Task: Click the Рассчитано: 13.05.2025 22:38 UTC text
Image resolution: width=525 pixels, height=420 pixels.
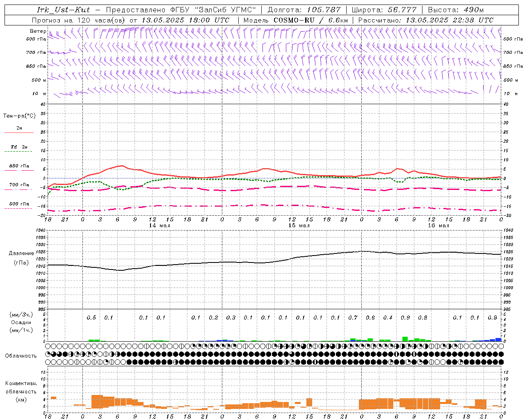Action: (x=426, y=20)
